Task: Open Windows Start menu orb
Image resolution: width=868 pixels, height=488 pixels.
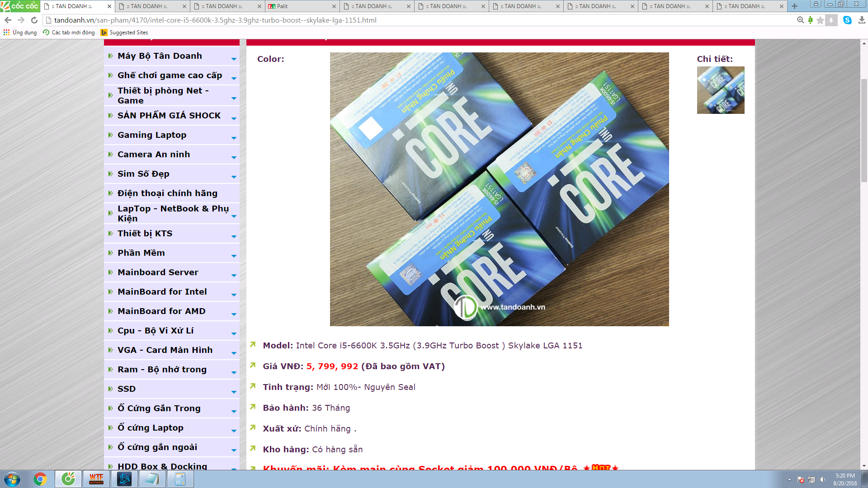Action: coord(12,479)
